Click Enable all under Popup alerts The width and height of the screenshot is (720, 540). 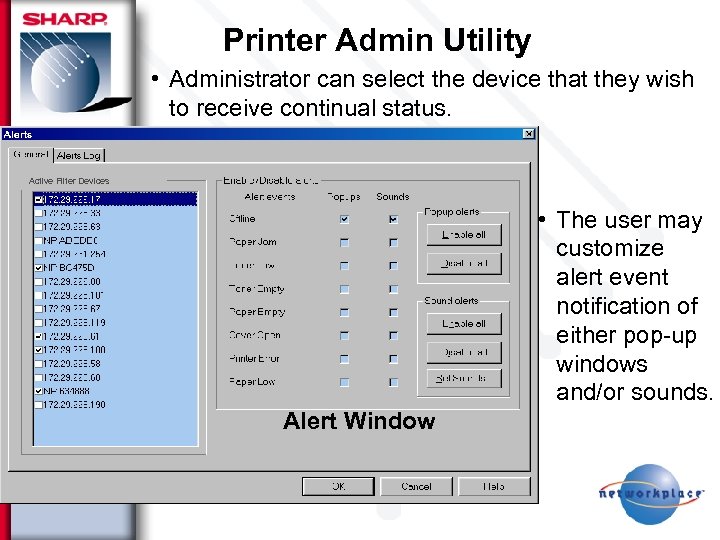(464, 235)
